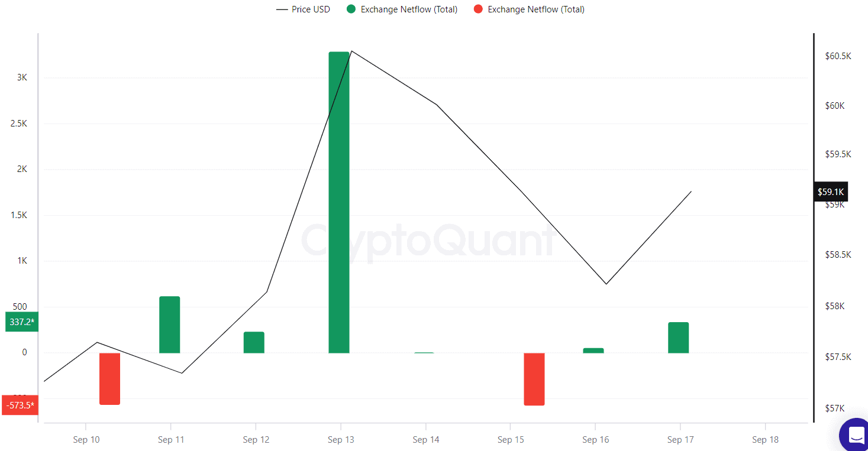Click the green circle legend icon
The width and height of the screenshot is (868, 451).
pyautogui.click(x=351, y=9)
